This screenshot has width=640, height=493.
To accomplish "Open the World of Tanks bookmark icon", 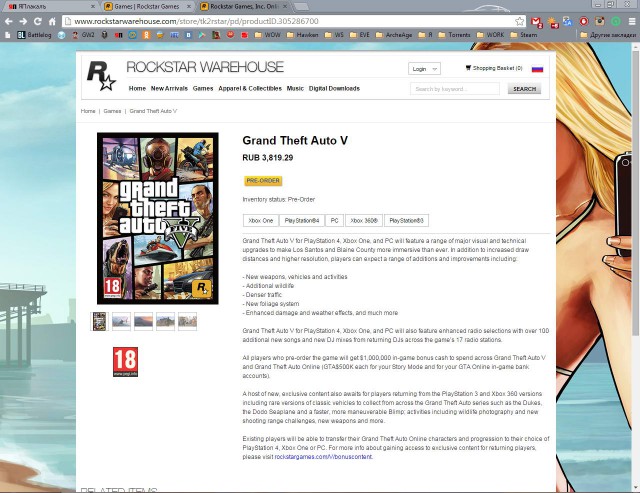I will pos(104,35).
